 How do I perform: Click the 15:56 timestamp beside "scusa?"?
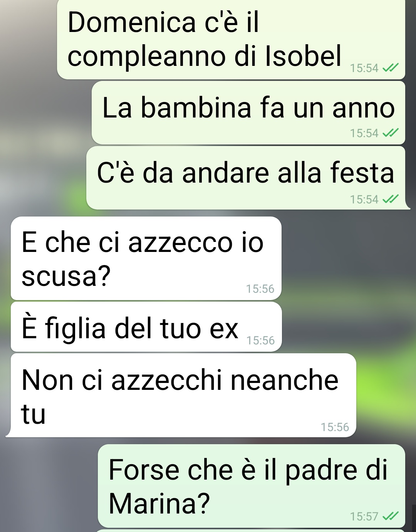(260, 289)
